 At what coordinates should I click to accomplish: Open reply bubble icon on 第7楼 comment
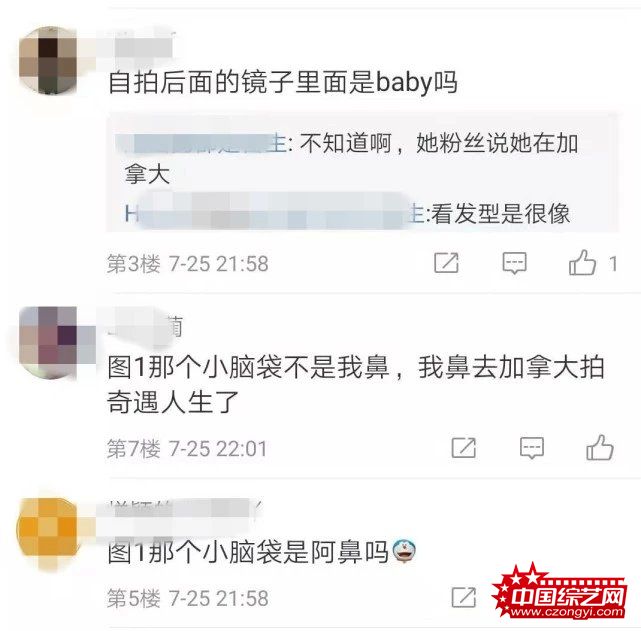(531, 448)
